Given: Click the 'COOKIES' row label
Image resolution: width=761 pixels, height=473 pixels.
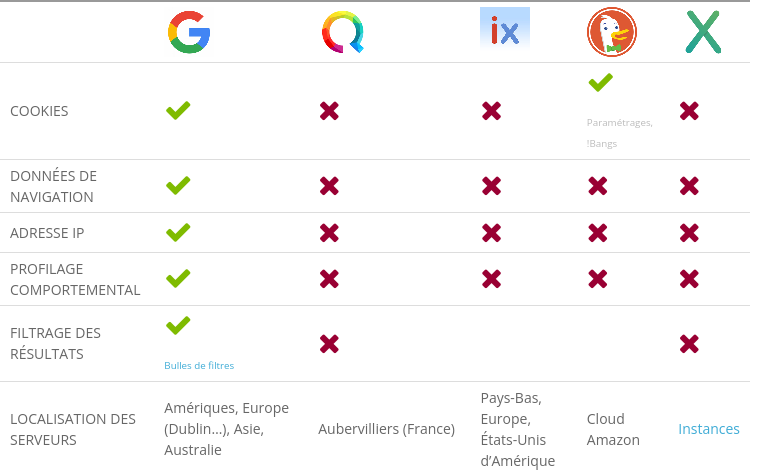Looking at the screenshot, I should [39, 111].
